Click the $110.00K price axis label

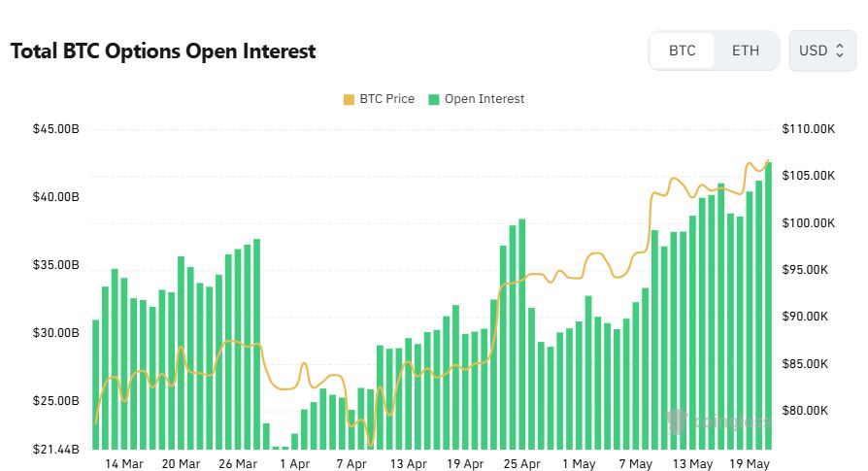coord(808,129)
